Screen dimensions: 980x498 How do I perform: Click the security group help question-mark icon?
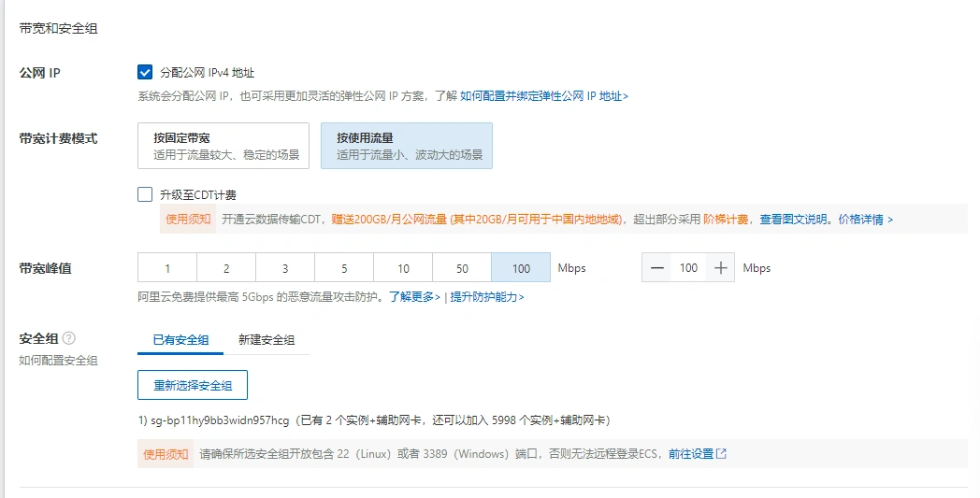(x=69, y=339)
